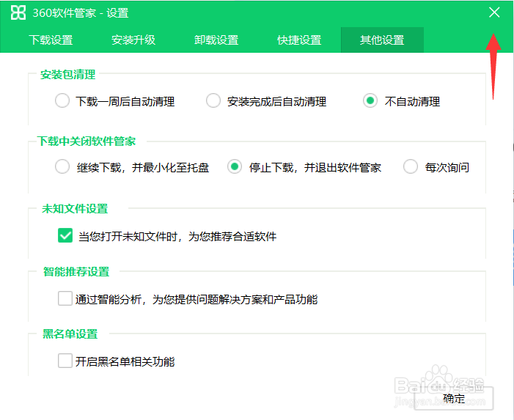Pick the 每次询问 radio option
Screen dimensions: 514x420
(411, 166)
